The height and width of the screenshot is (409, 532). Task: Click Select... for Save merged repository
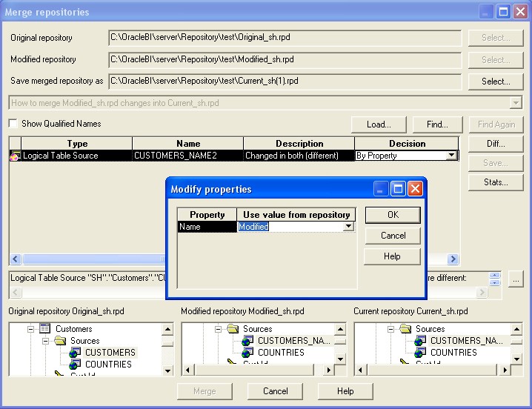coord(496,82)
